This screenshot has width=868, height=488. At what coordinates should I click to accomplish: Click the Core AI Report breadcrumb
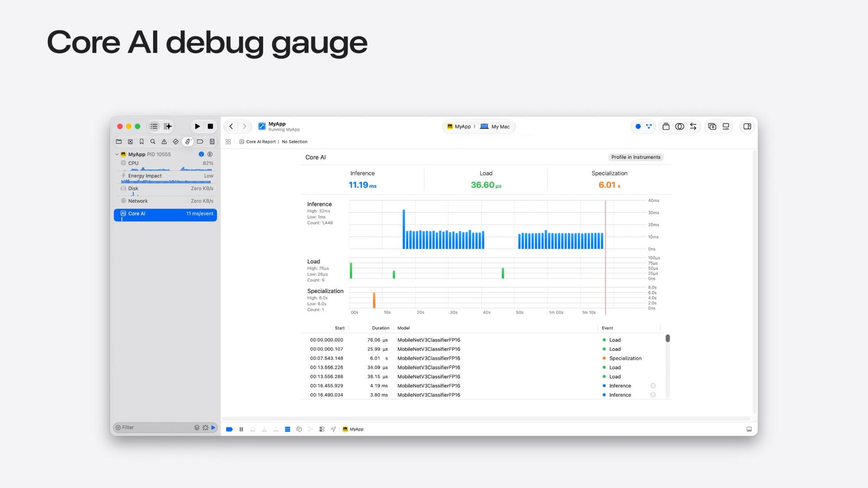pyautogui.click(x=261, y=142)
